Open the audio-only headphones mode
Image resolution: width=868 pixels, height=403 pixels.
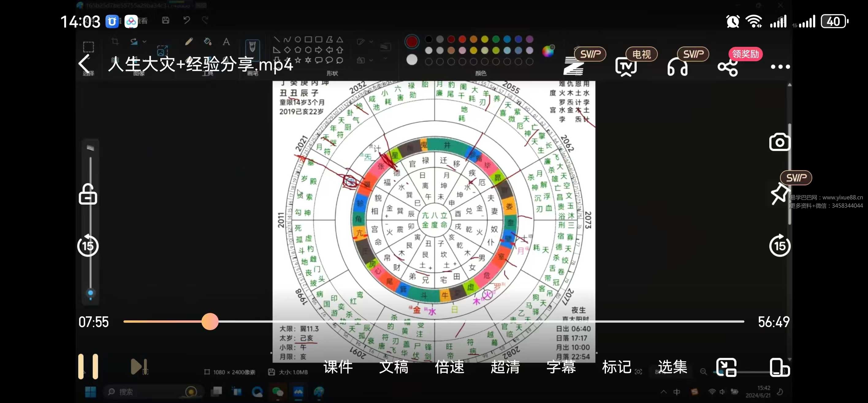(x=677, y=67)
